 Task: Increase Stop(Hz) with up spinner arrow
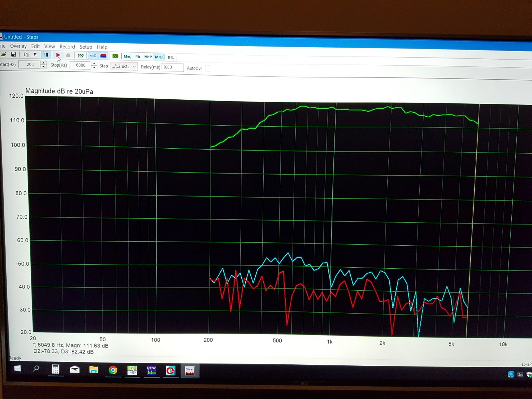[94, 64]
